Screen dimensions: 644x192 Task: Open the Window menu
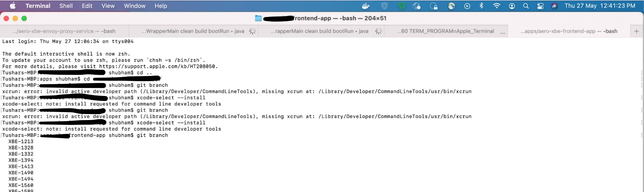134,6
